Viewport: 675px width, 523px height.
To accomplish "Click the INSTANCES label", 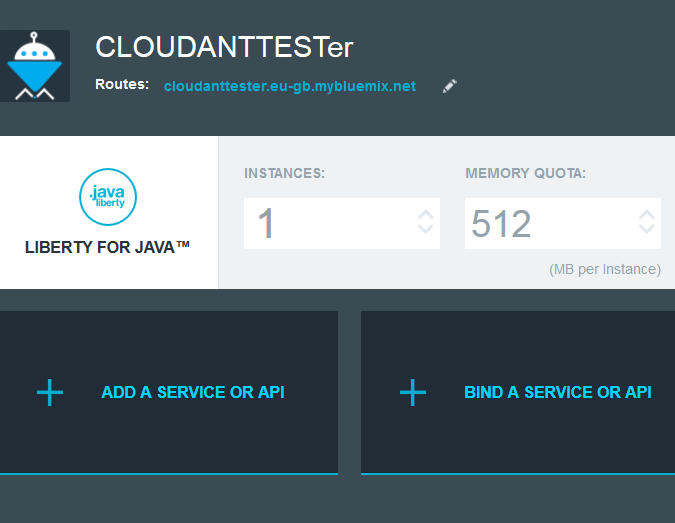I will 285,173.
